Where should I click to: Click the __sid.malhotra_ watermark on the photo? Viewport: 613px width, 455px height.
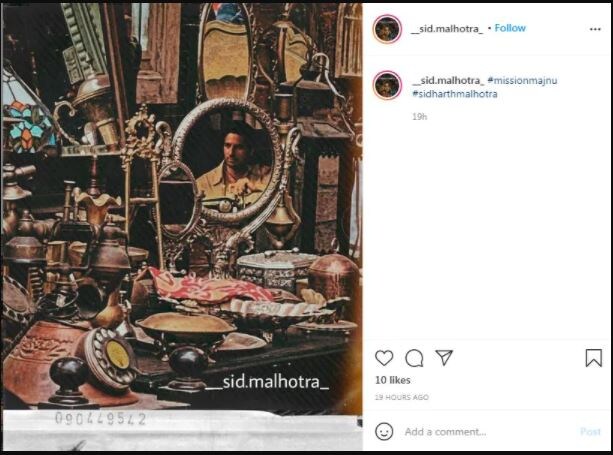point(267,382)
